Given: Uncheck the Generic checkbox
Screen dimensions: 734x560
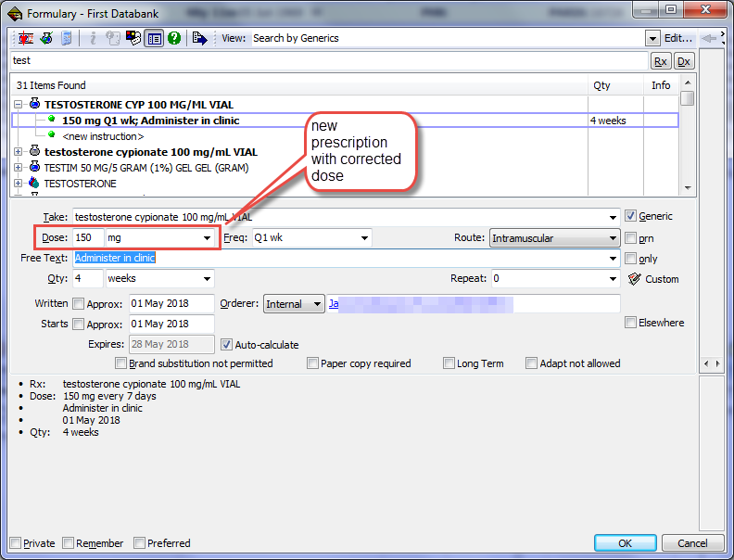Looking at the screenshot, I should [631, 216].
